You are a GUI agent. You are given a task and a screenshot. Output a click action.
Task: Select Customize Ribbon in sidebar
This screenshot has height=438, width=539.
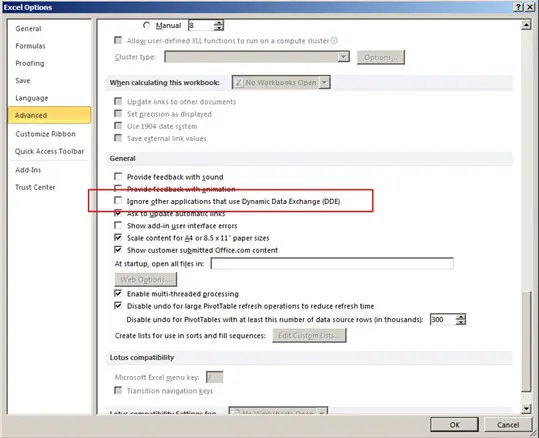point(45,134)
